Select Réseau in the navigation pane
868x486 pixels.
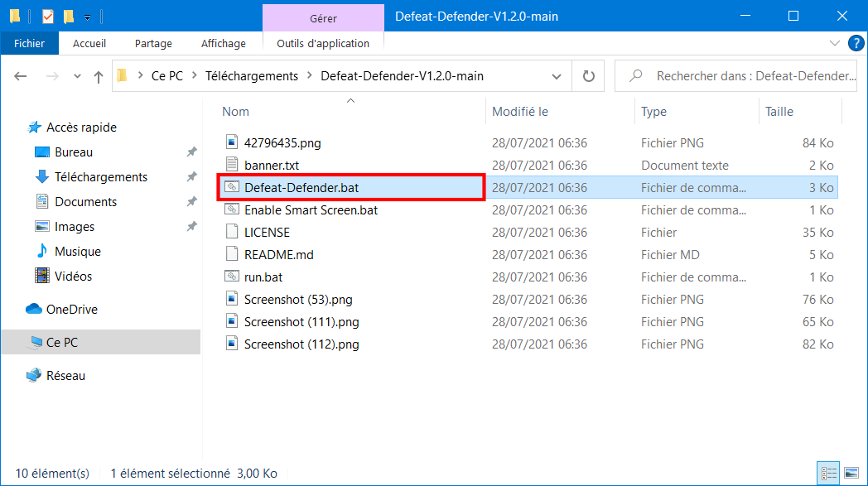[x=65, y=376]
